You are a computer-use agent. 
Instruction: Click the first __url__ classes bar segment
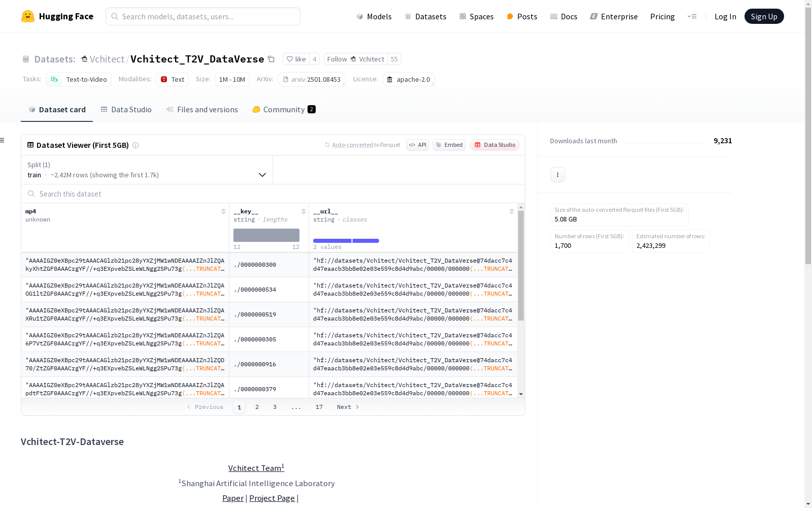tap(332, 241)
